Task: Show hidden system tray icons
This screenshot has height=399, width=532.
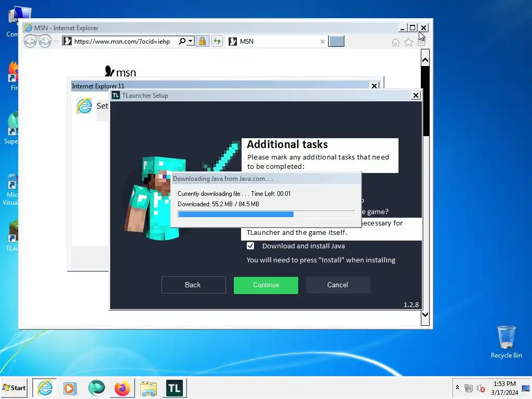Action: point(457,388)
